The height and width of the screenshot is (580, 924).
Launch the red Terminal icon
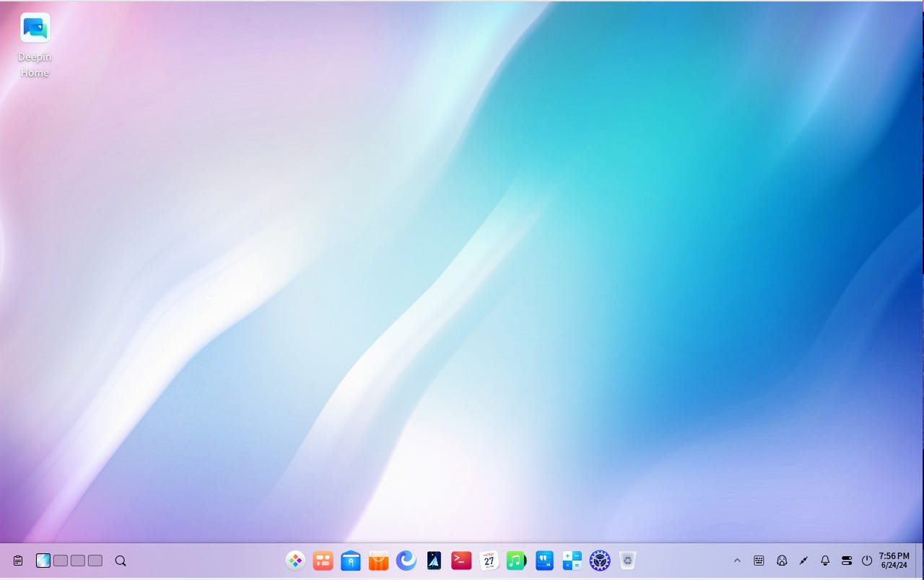click(461, 561)
